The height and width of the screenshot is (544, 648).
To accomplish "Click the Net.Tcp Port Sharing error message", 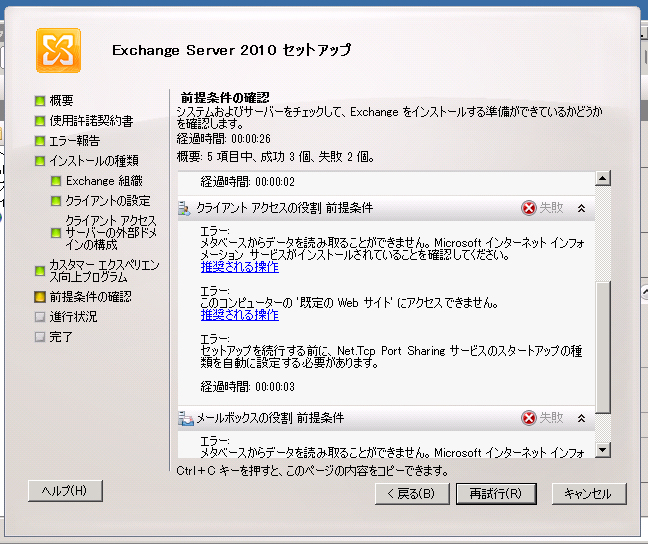I will coord(391,357).
